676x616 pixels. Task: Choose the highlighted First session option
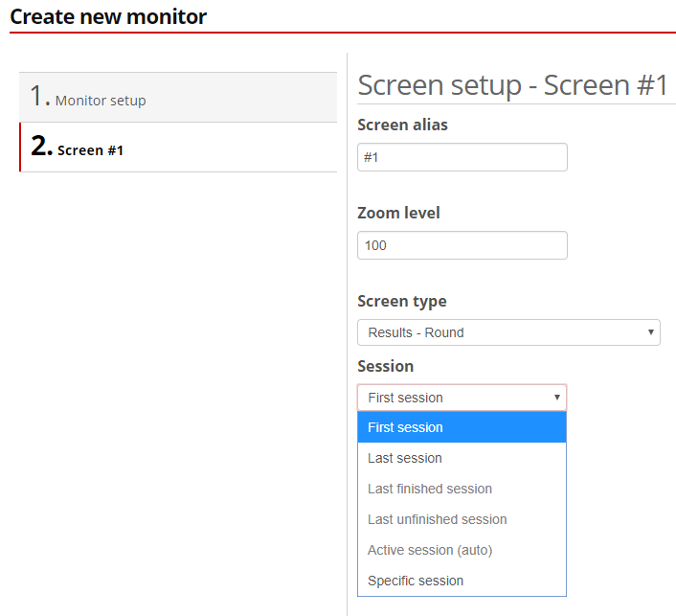pyautogui.click(x=462, y=427)
